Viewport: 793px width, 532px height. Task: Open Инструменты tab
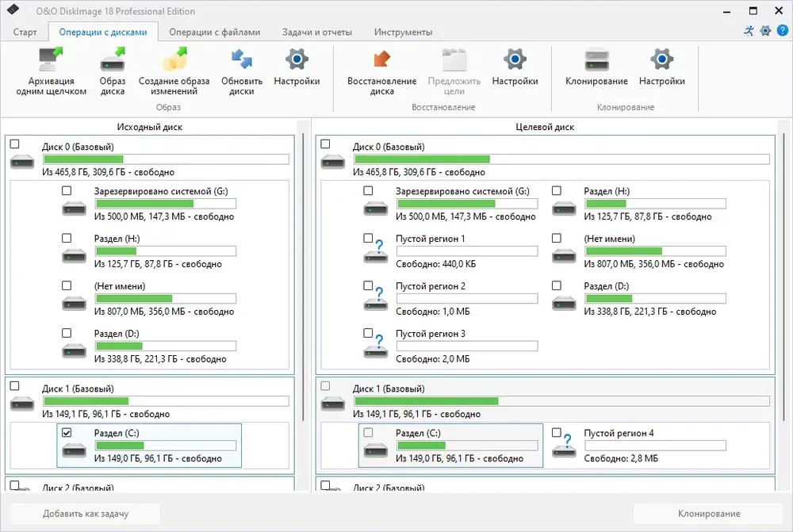403,32
